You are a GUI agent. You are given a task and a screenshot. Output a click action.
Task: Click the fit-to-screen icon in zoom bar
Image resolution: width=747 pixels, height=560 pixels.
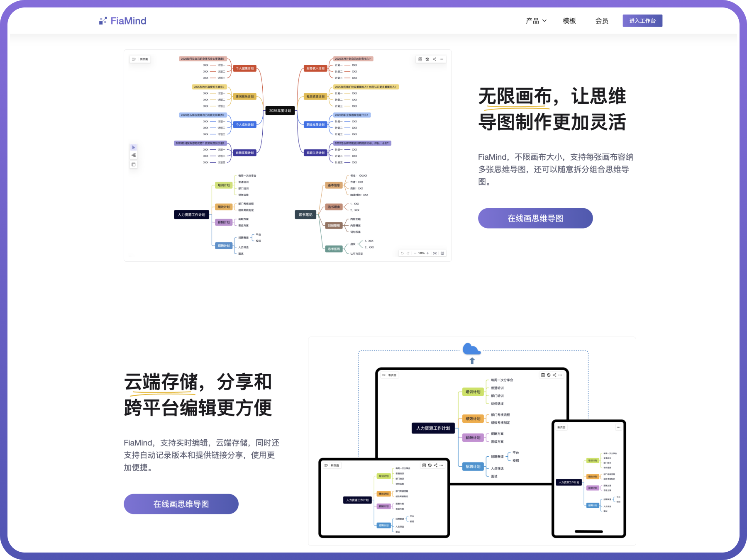click(435, 253)
